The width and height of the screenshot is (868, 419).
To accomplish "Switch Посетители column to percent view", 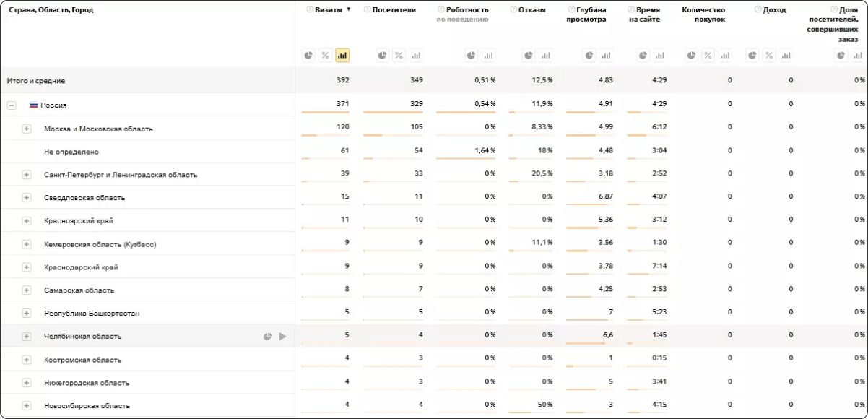I will coord(399,56).
